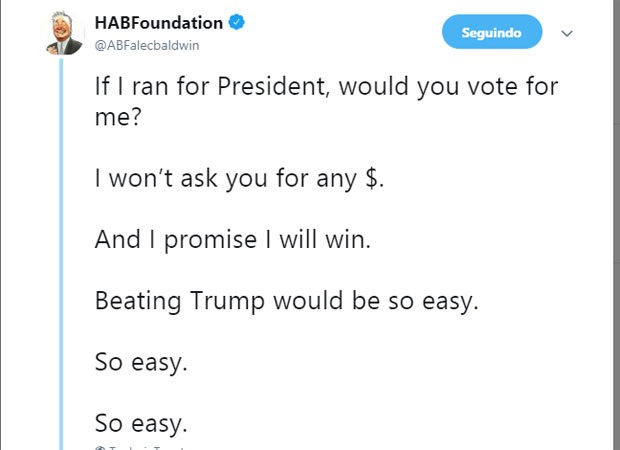
Task: Click the dollar sign in the tweet
Action: [x=371, y=178]
